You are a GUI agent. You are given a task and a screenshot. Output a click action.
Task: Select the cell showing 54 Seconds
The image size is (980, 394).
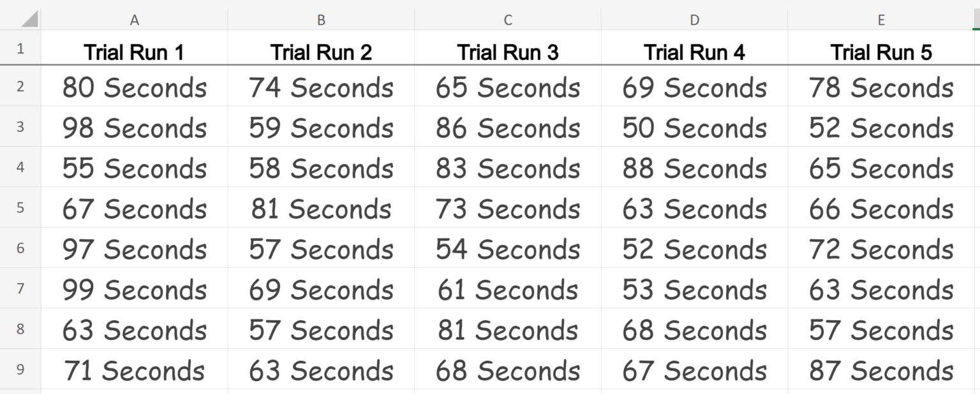pyautogui.click(x=507, y=249)
